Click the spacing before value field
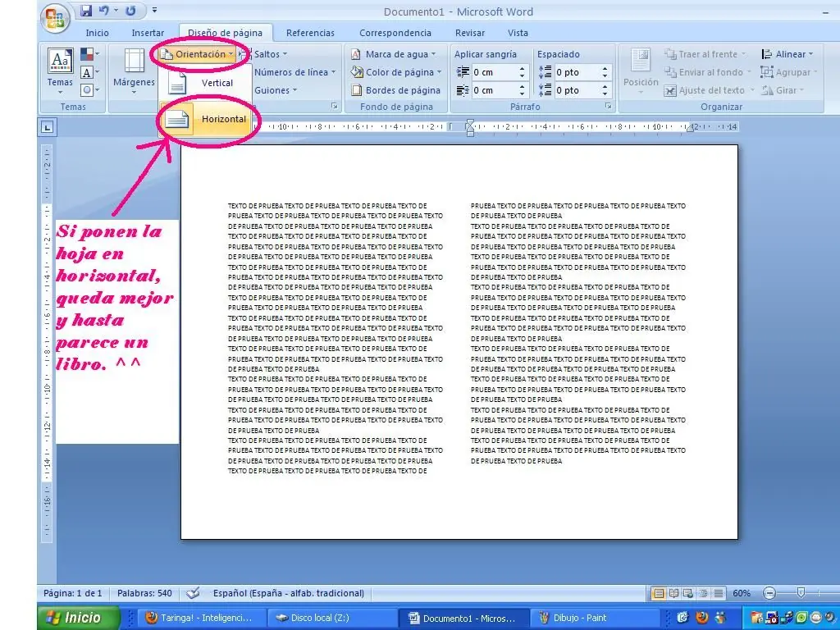The height and width of the screenshot is (630, 840). (x=576, y=72)
